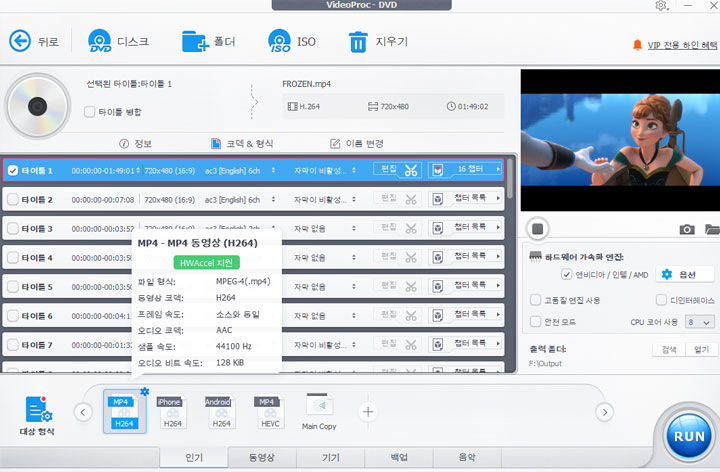The image size is (720, 472).
Task: Switch to 백업 tab
Action: coord(399,458)
